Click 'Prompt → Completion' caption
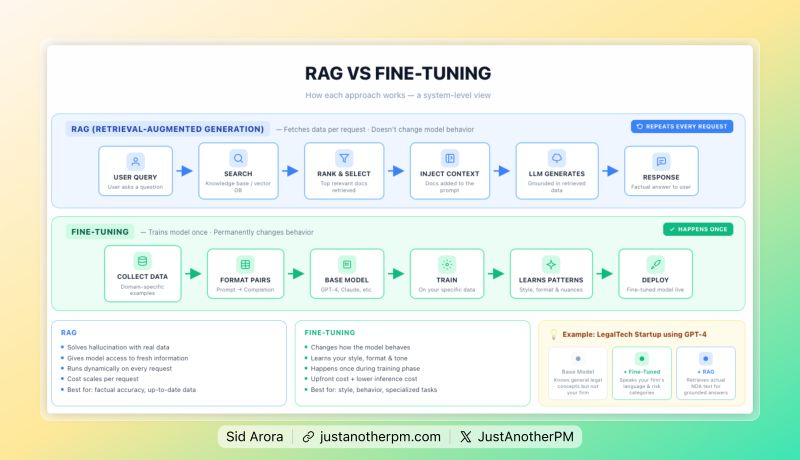800x460 pixels. [x=245, y=290]
